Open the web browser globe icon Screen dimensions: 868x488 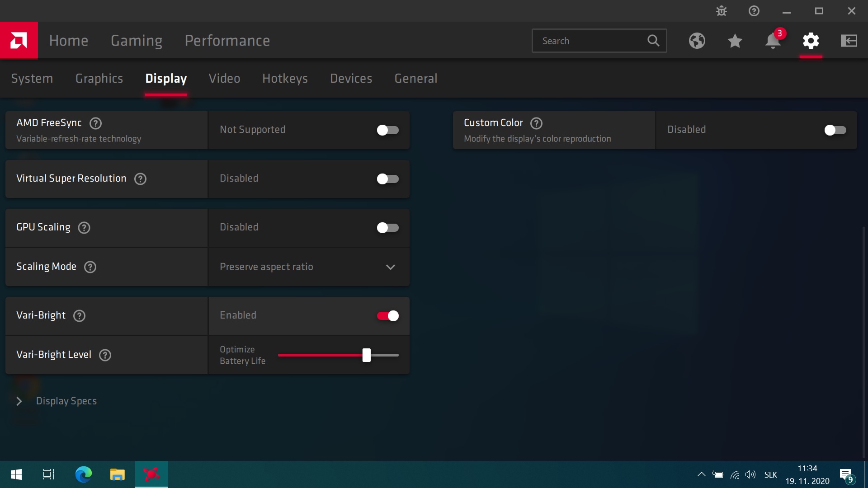[x=697, y=41]
